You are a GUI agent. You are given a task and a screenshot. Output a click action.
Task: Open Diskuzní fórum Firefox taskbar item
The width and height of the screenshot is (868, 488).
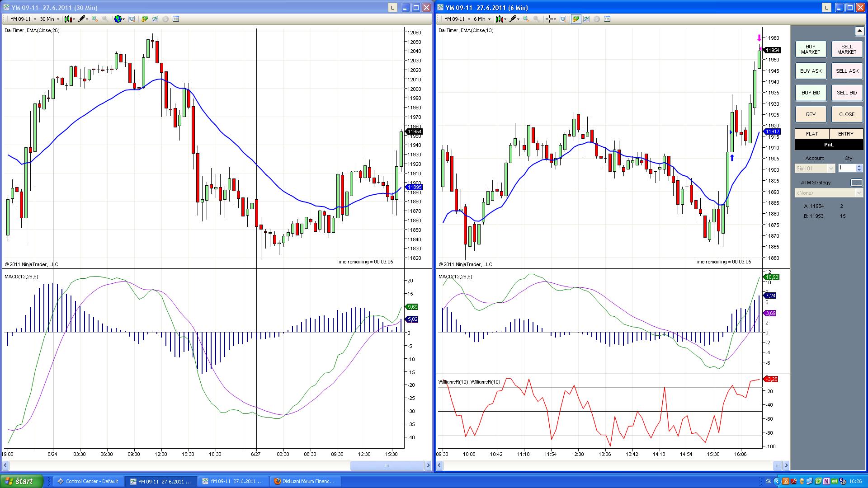tap(305, 481)
